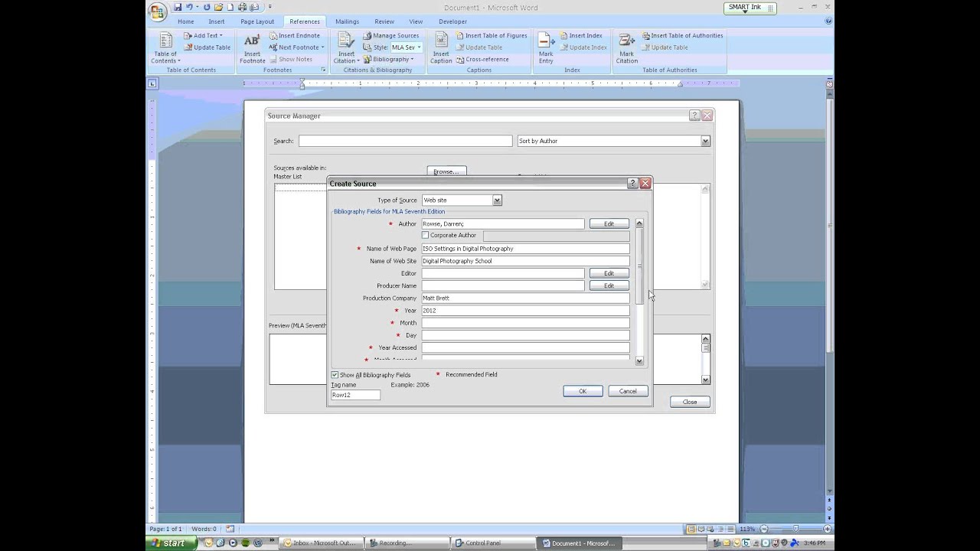Open Manage Sources in ribbon

click(391, 35)
